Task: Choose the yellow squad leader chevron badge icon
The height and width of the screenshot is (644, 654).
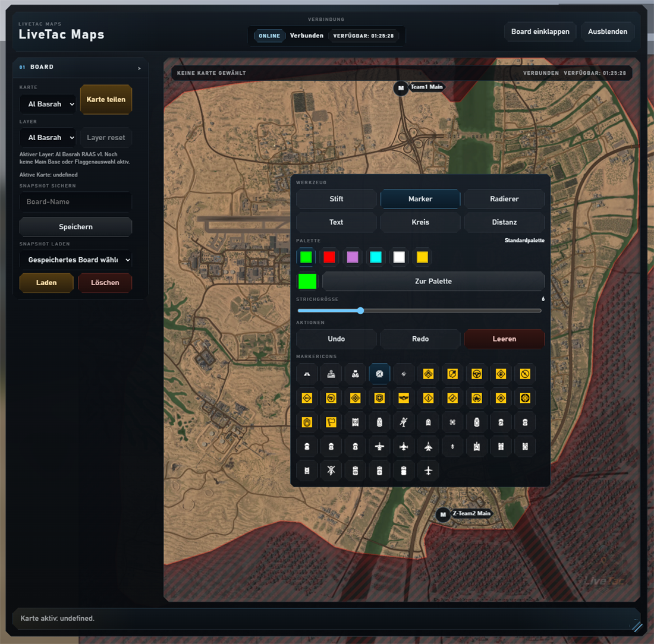Action: tap(307, 422)
